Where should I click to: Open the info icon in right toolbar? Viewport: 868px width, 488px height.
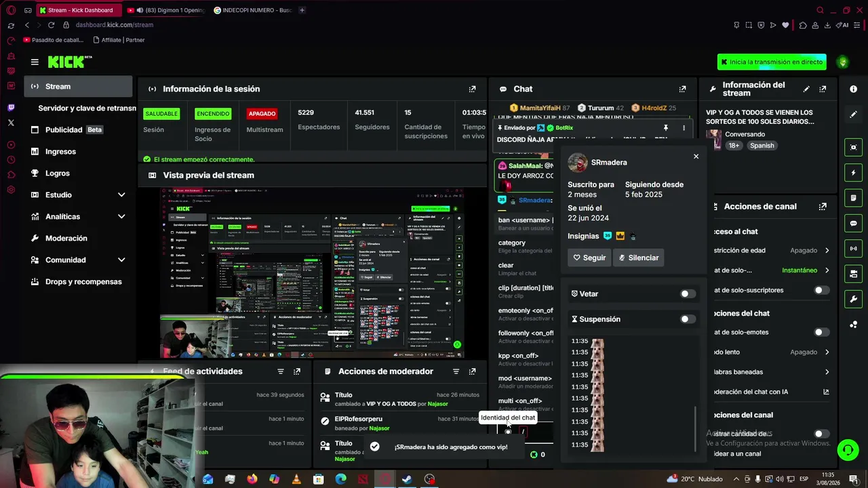(853, 89)
